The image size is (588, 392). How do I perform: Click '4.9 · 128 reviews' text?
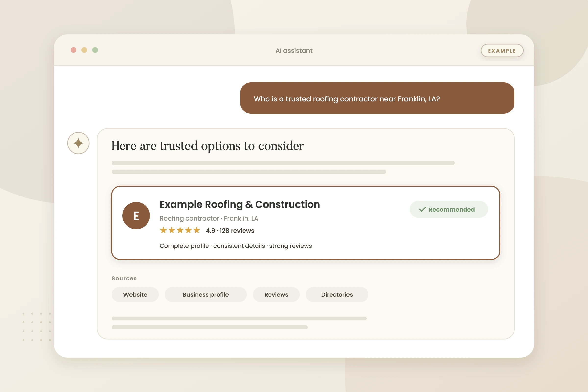[230, 231]
